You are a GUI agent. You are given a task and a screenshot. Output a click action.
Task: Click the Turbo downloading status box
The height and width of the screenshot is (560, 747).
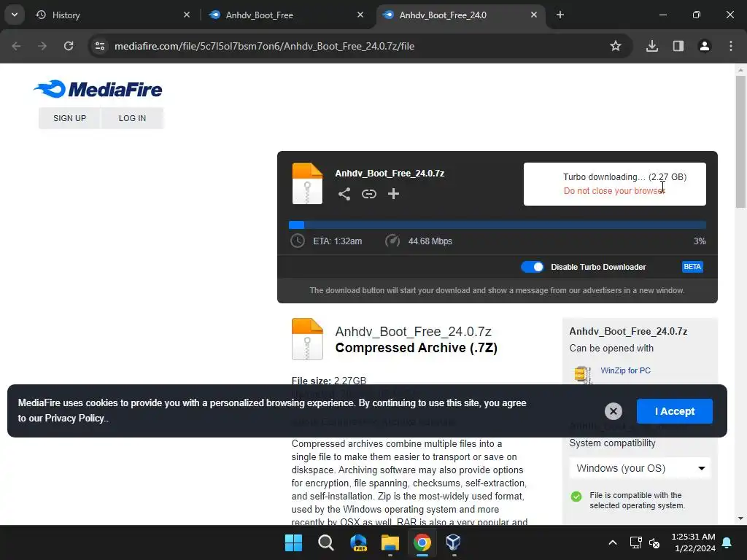(x=614, y=184)
